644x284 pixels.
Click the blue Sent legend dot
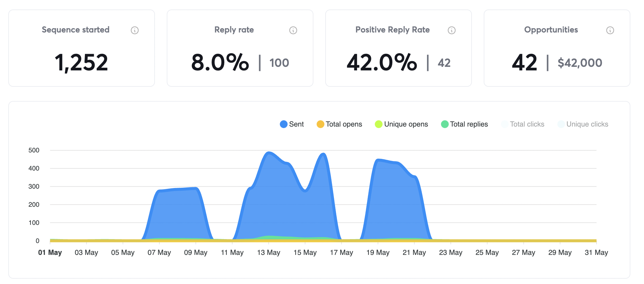coord(283,124)
